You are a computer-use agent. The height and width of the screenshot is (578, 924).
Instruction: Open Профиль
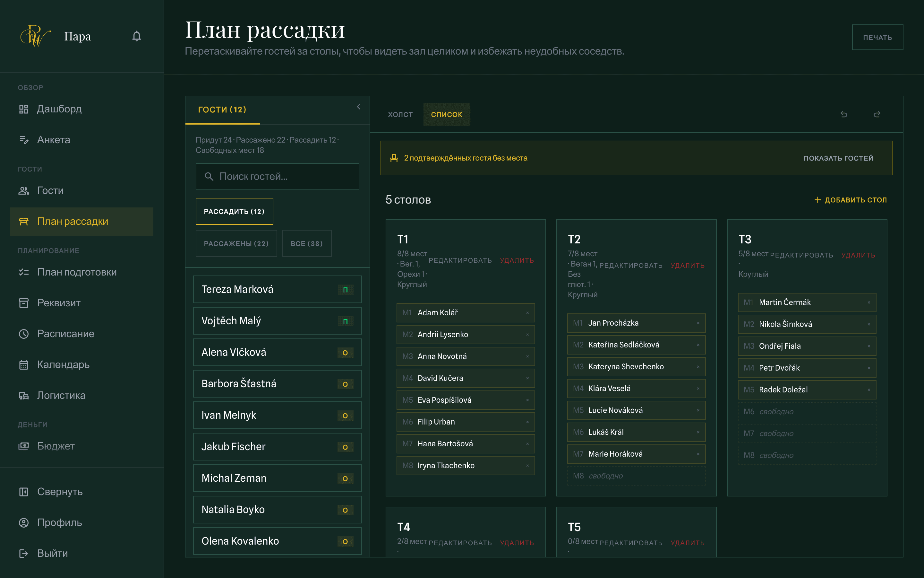pos(82,522)
